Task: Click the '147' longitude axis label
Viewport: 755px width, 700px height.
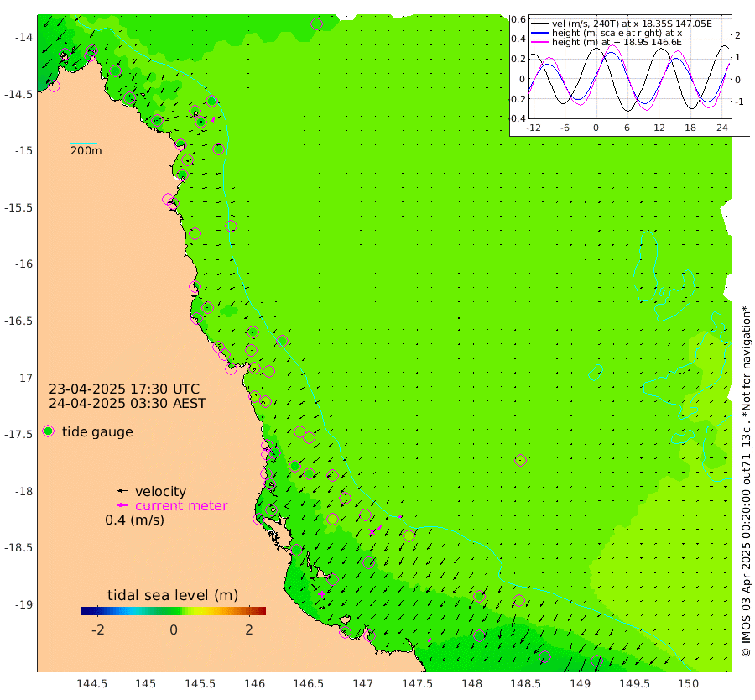Action: point(362,683)
